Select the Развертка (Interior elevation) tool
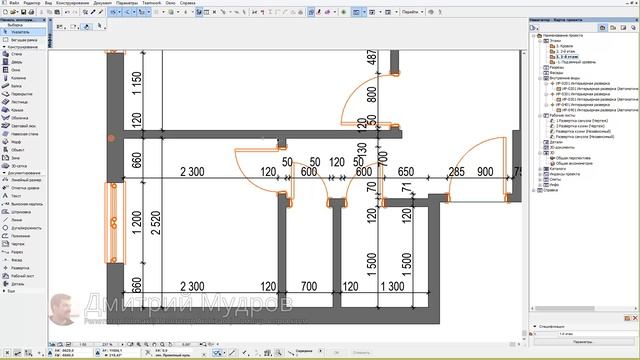 (x=23, y=268)
